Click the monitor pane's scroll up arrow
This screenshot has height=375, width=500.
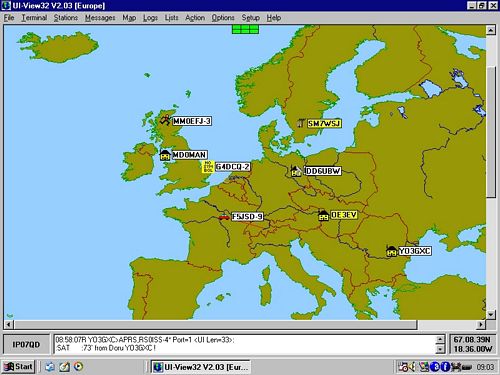(x=440, y=339)
